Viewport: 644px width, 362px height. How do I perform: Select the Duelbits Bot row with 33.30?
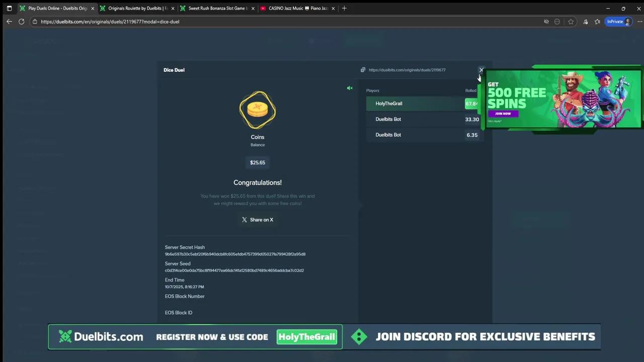(424, 119)
